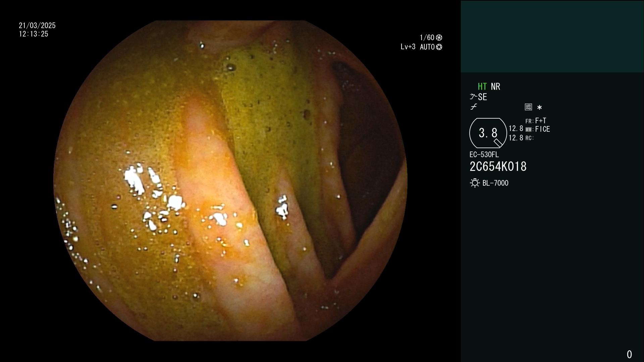Click the MM: FICE mode setting

[538, 129]
